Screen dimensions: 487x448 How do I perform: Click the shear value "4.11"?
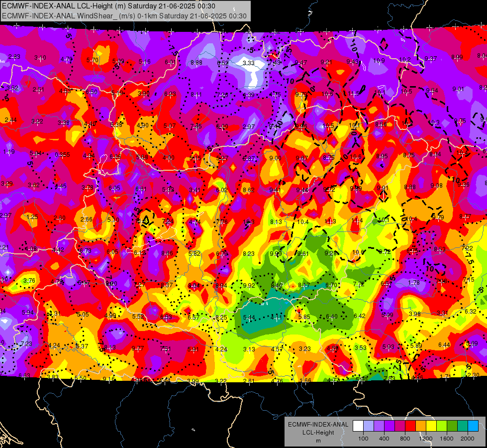(276, 317)
